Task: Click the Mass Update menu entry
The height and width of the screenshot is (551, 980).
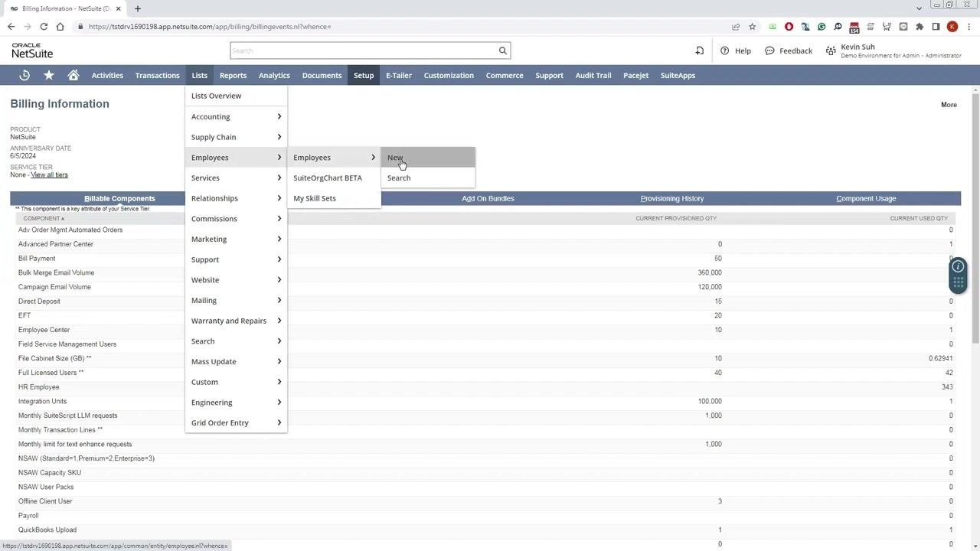Action: tap(236, 361)
